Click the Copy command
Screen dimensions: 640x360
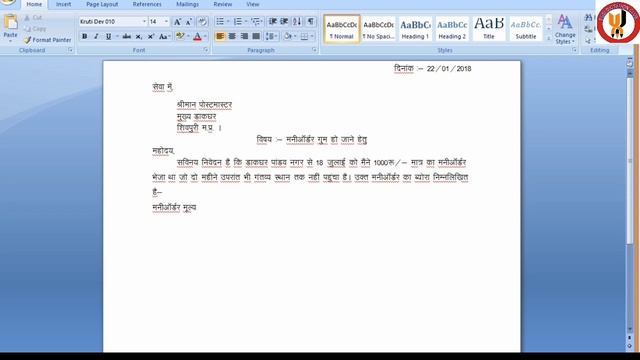(x=35, y=29)
